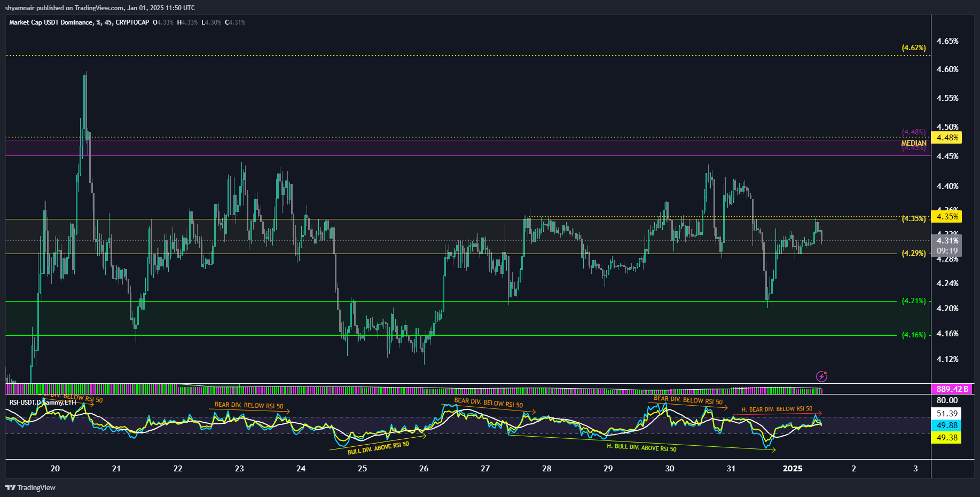Click the "H. BULL DIV. ABOVE RSI 50" annotation
Screen dimensions: 980x497
click(x=641, y=447)
